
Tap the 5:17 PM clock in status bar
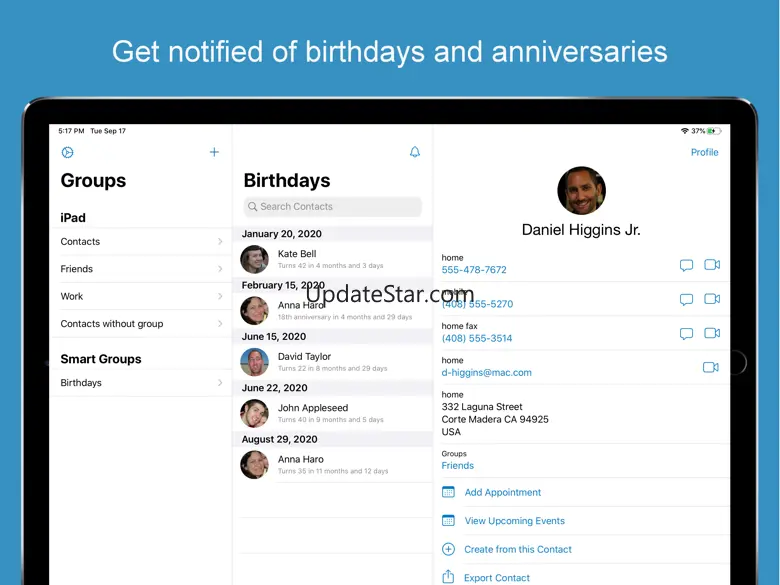[71, 131]
